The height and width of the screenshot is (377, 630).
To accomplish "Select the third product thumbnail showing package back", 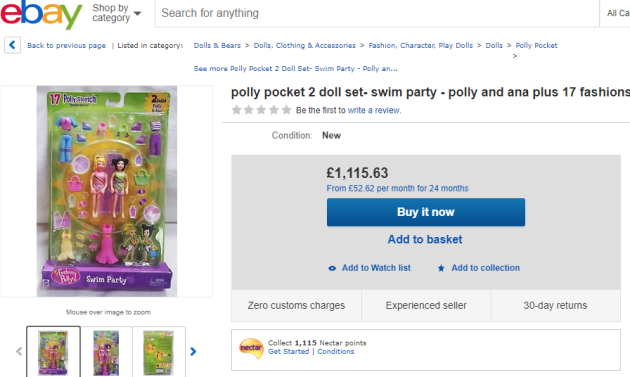I will point(159,352).
